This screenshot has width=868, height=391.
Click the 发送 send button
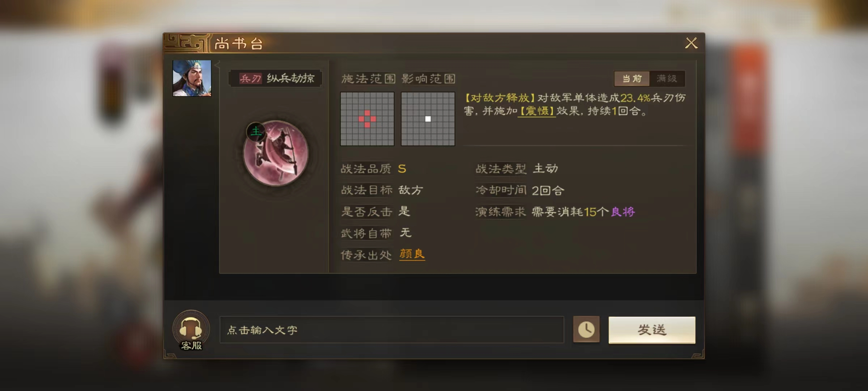click(x=652, y=330)
